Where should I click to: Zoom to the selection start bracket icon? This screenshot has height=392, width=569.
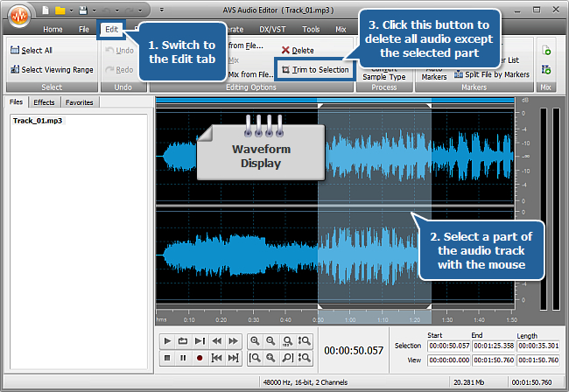(x=255, y=358)
